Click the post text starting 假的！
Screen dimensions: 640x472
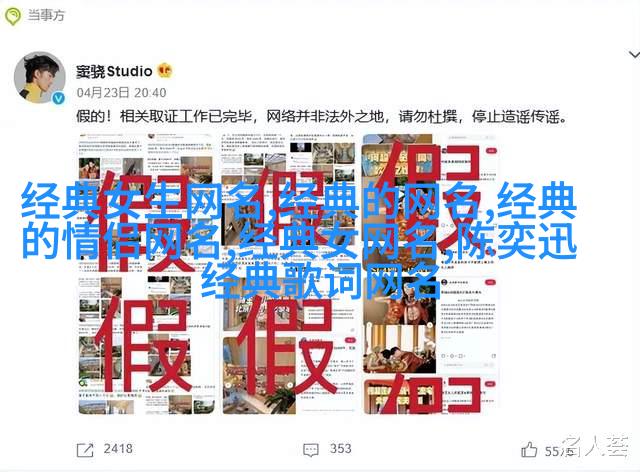coord(322,117)
